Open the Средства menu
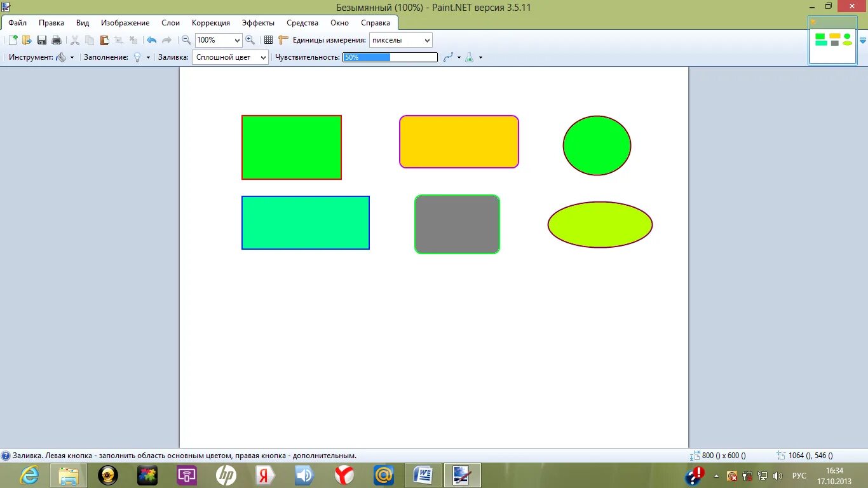This screenshot has height=488, width=868. point(302,23)
